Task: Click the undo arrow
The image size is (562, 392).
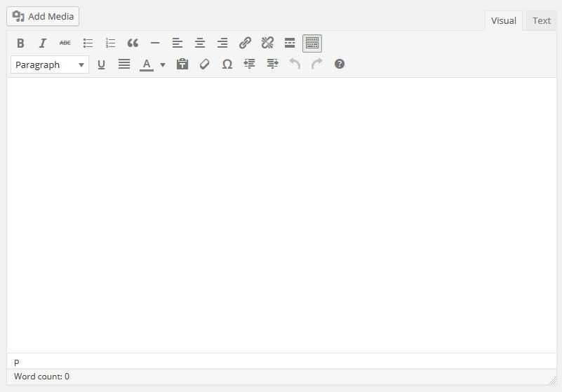Action: pyautogui.click(x=295, y=65)
